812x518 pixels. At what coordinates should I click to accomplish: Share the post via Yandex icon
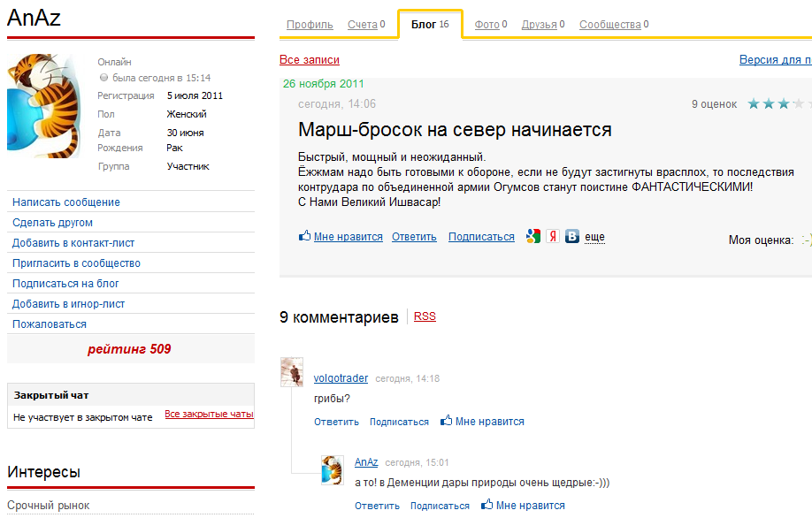(553, 236)
